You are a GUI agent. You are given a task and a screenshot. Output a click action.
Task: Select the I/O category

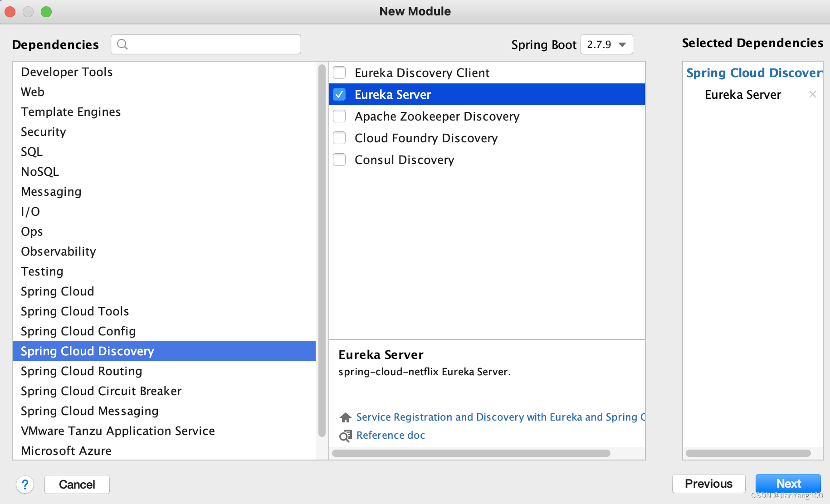click(x=164, y=211)
